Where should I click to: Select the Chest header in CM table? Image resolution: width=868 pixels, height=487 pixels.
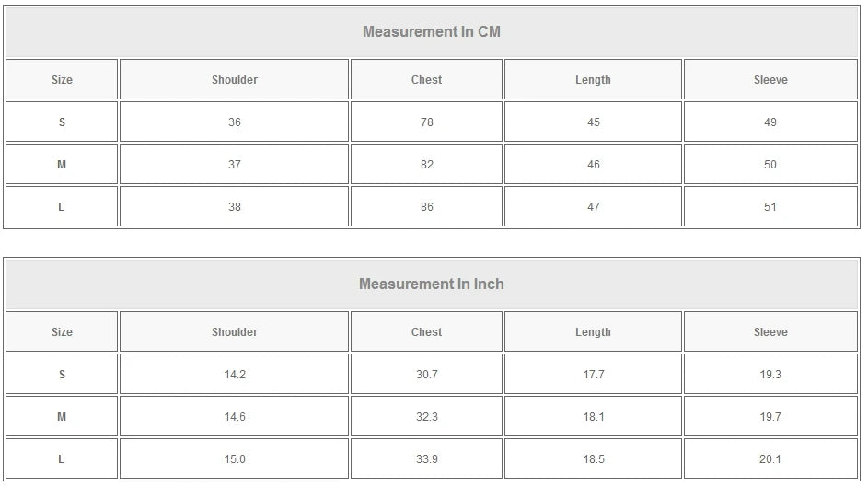tap(426, 80)
